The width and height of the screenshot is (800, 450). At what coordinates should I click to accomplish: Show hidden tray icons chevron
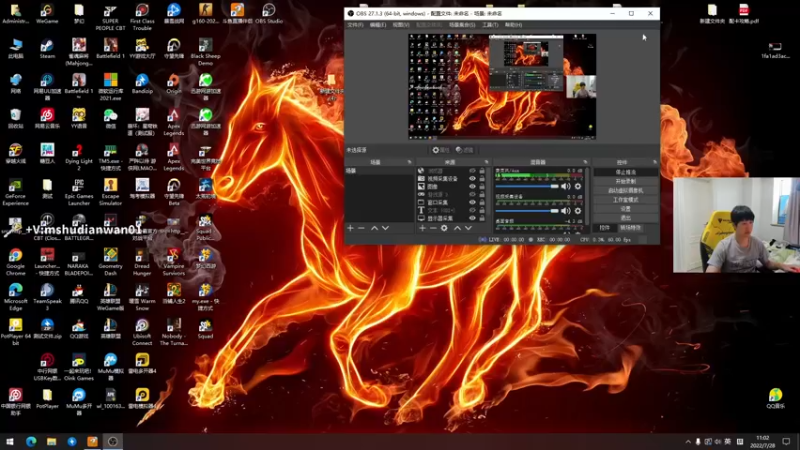point(687,442)
